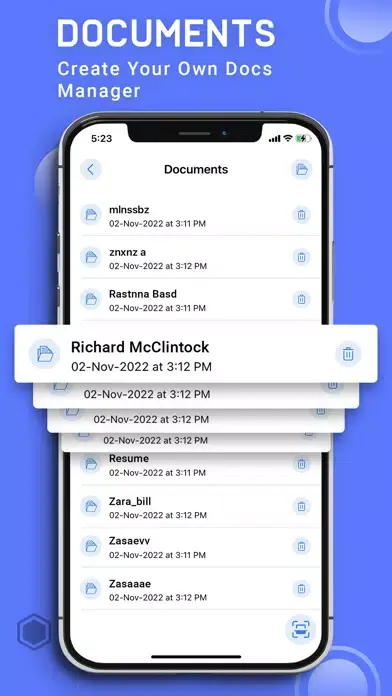Click the date under Zasaaae
The width and height of the screenshot is (392, 696).
click(158, 597)
